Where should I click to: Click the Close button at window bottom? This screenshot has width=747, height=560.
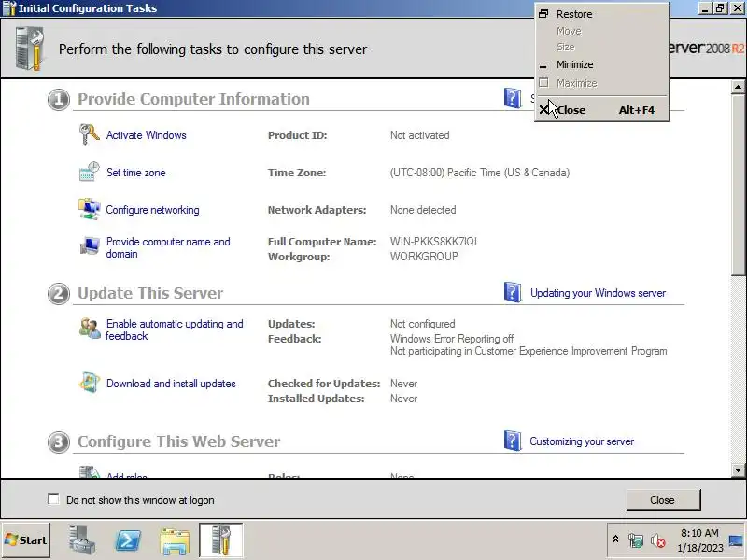663,499
